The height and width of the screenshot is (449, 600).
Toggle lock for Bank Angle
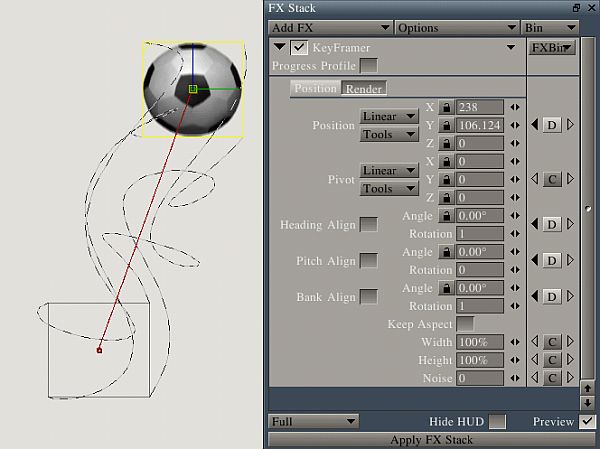pyautogui.click(x=446, y=288)
